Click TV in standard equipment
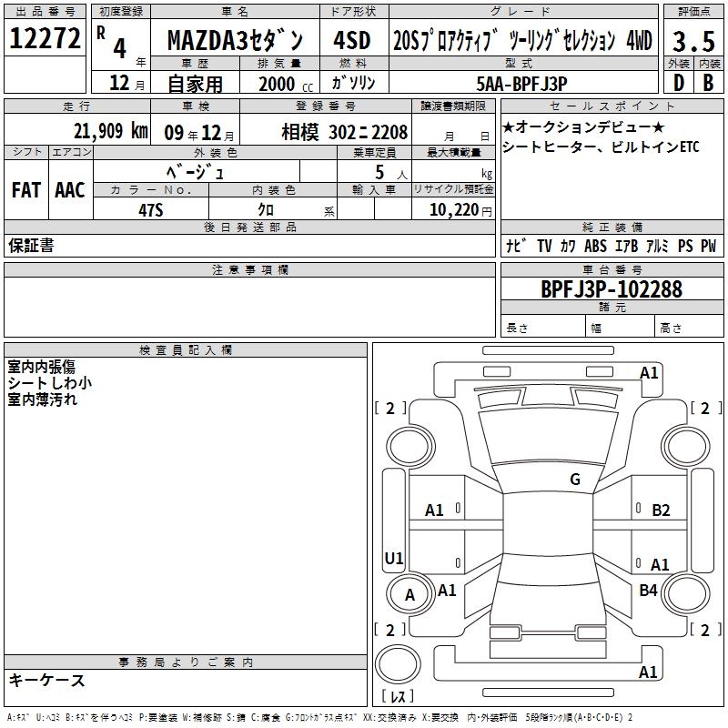The image size is (728, 728). pyautogui.click(x=544, y=246)
